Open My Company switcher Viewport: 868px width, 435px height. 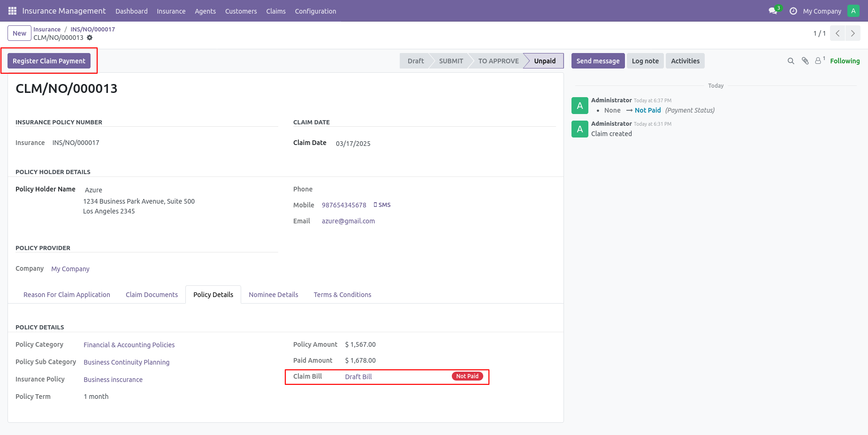[x=822, y=11]
